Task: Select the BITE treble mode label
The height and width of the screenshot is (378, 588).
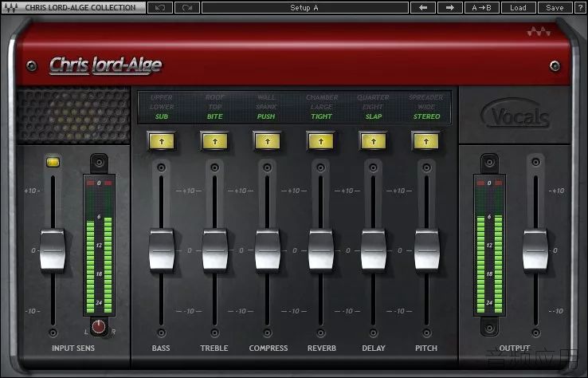Action: pos(215,116)
